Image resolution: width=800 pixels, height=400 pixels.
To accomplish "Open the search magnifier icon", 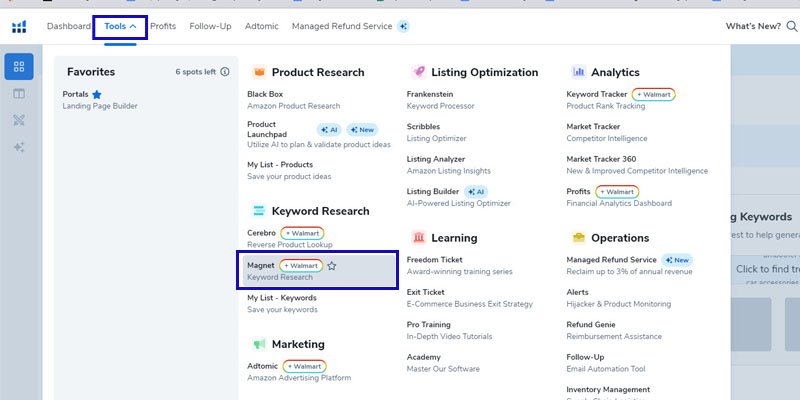I will (792, 26).
